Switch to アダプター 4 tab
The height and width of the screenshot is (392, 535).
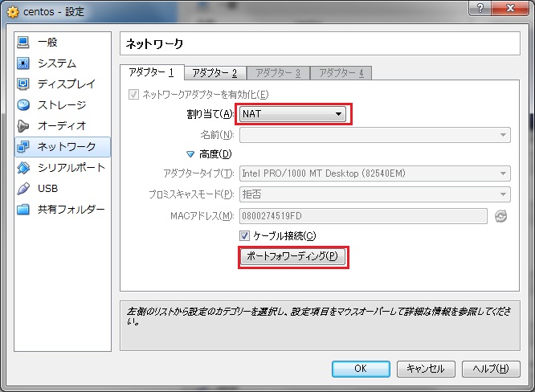click(x=341, y=73)
